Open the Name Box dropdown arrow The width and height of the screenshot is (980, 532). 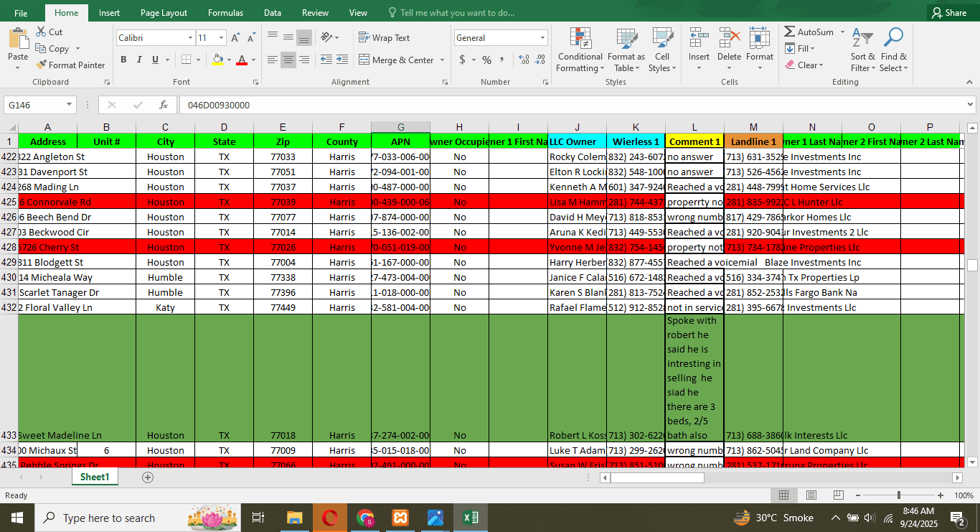point(70,105)
